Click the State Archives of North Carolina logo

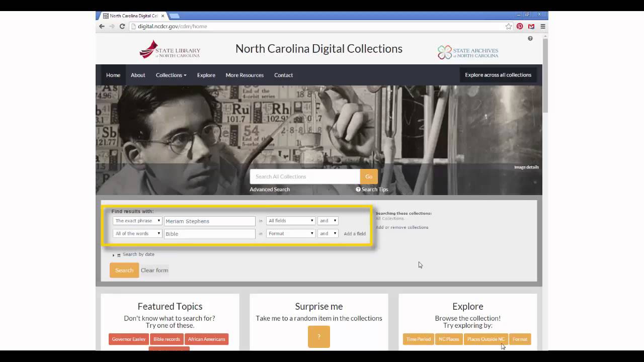tap(468, 52)
